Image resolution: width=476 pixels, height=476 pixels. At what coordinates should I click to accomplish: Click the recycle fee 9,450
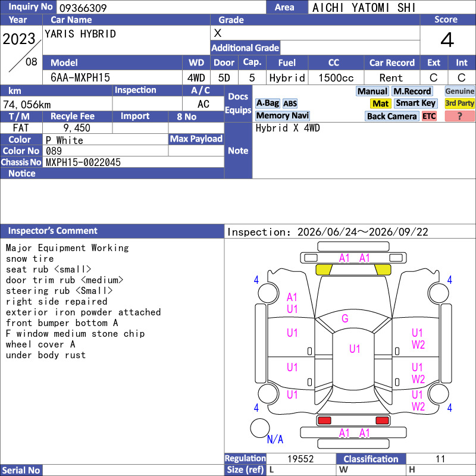tap(77, 128)
